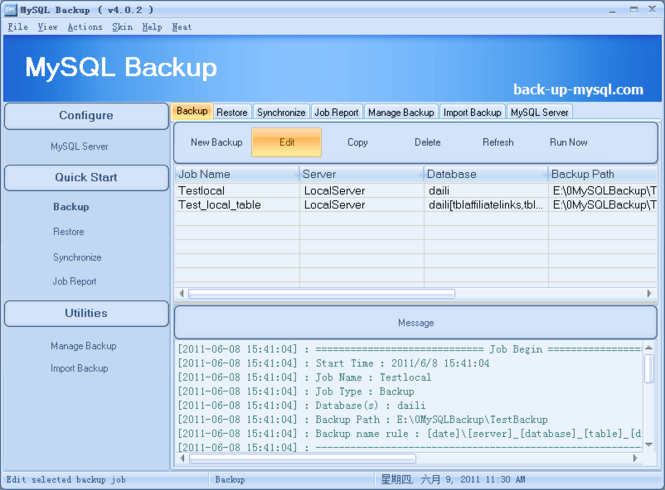Click the back-up-mysql.com banner link

[x=578, y=90]
